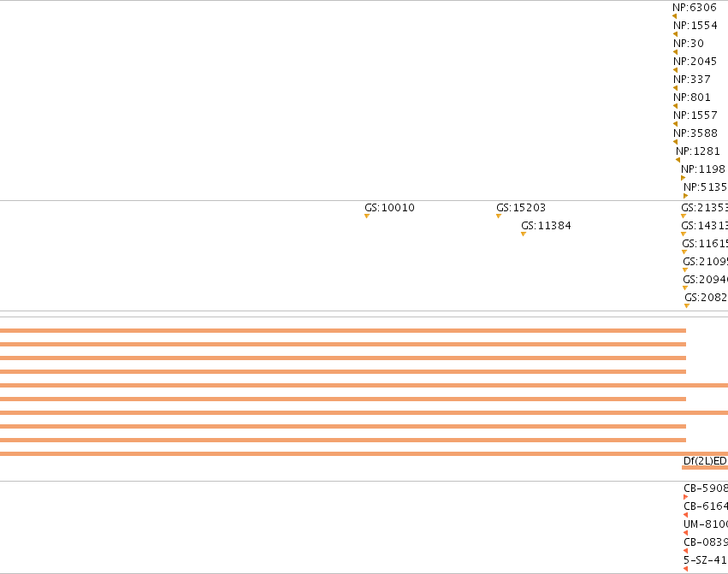Click the CB-5908 red arrow marker

point(686,497)
